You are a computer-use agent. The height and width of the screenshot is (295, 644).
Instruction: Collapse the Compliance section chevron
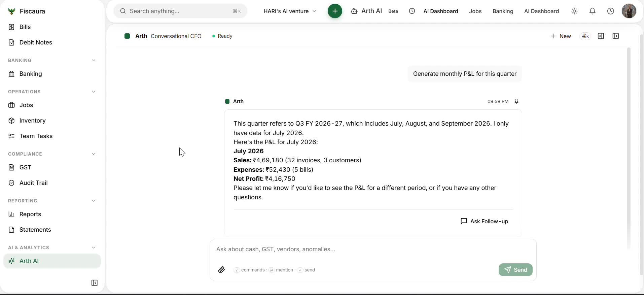click(x=94, y=154)
